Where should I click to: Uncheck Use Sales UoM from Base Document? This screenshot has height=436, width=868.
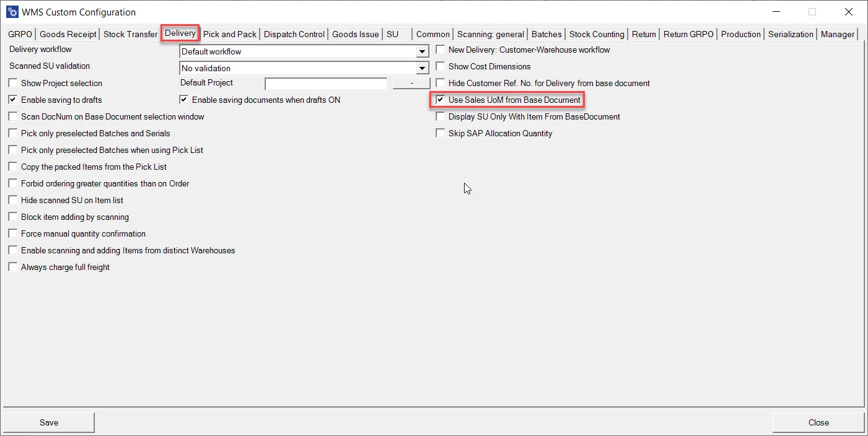pos(441,100)
